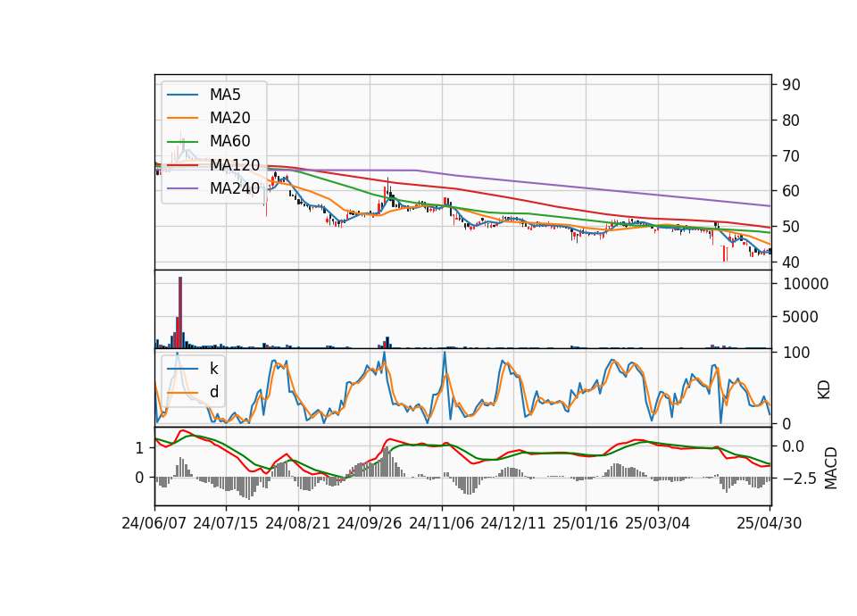Click the MACD vertical axis title
Screen dimensions: 857x616
click(x=831, y=469)
